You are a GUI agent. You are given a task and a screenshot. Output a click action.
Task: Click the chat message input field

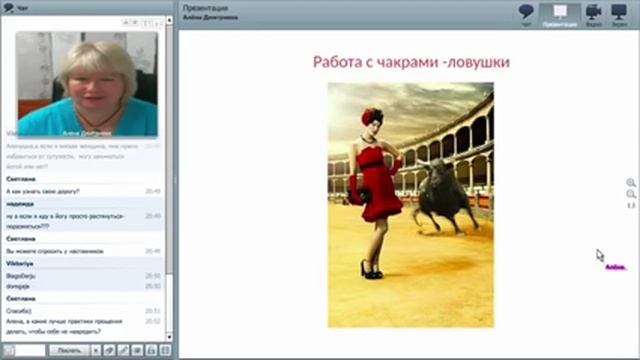[30, 350]
